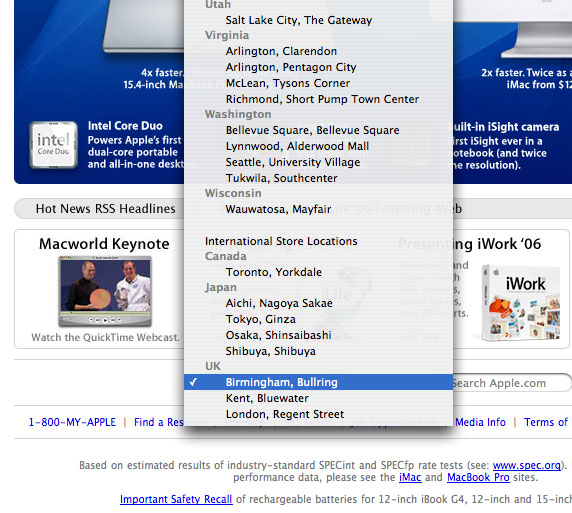
Task: Open 1-800-MY-APPLE link
Action: coord(72,422)
